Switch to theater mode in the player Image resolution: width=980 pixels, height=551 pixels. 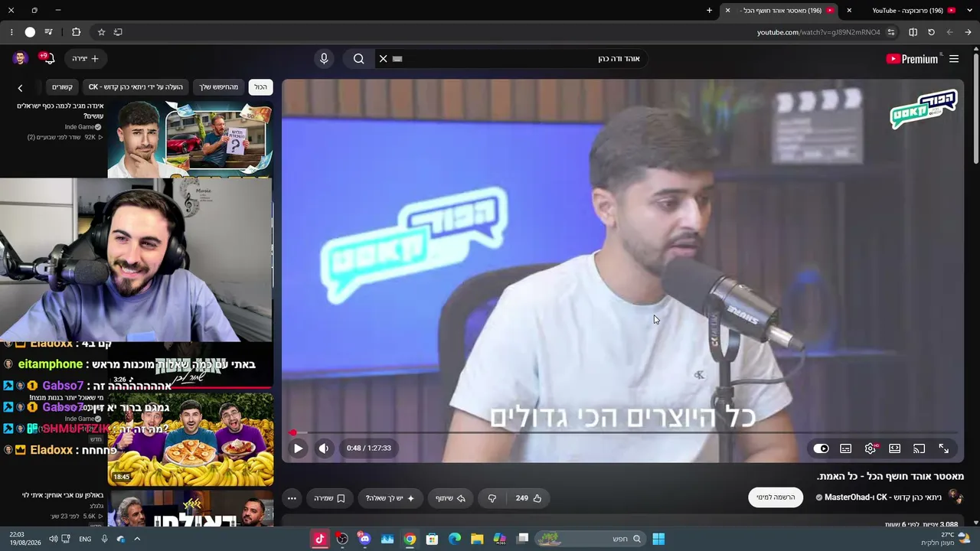point(894,448)
